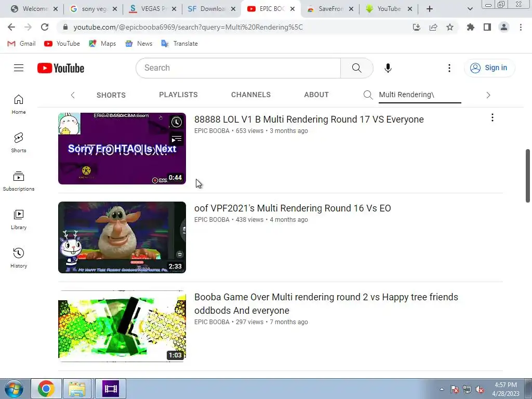Switch to the VEGAS Pro browser tab

point(152,9)
